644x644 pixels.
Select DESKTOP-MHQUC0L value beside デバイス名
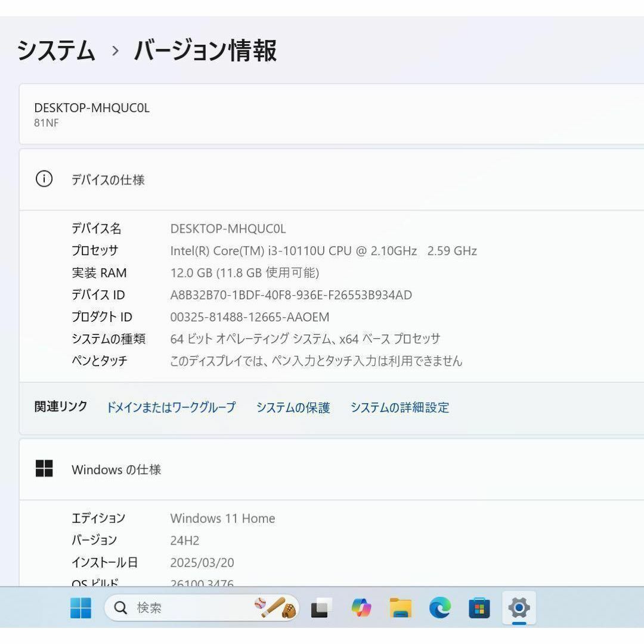228,229
